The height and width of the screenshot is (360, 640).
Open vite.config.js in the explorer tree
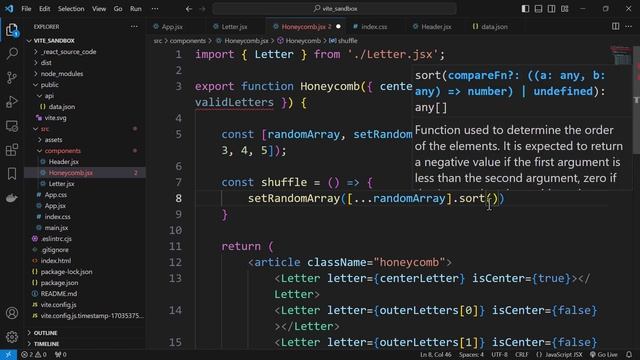[85, 304]
